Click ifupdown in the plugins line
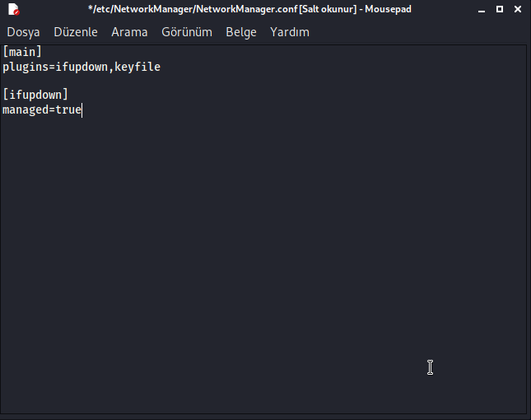The image size is (531, 420). pos(82,67)
